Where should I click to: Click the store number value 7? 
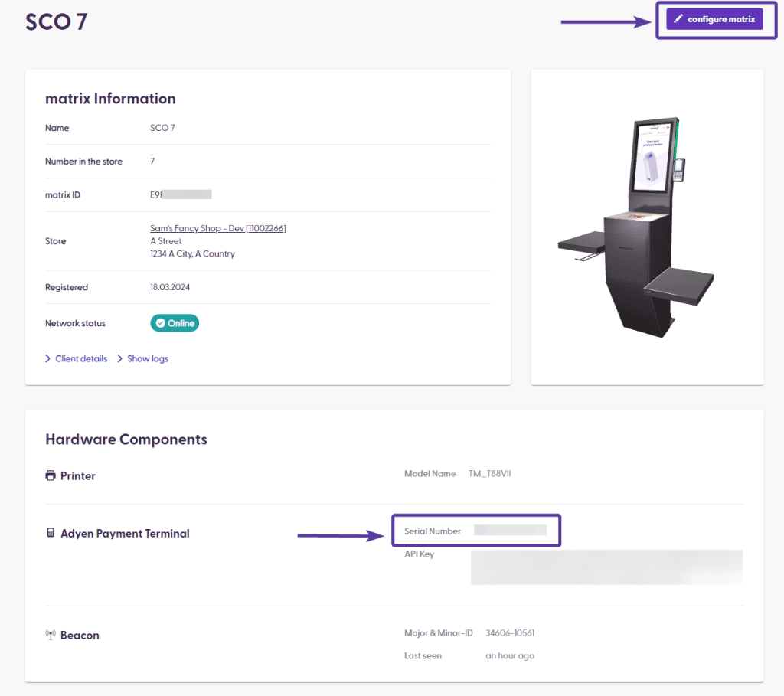point(152,161)
